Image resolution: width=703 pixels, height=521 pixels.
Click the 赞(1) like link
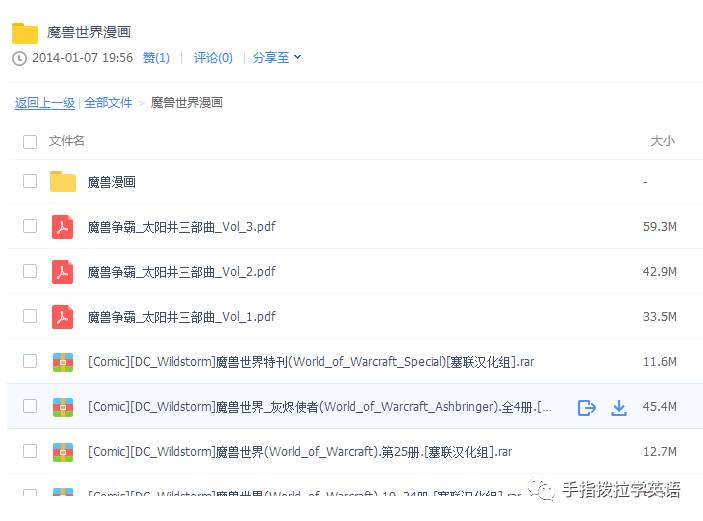click(156, 58)
